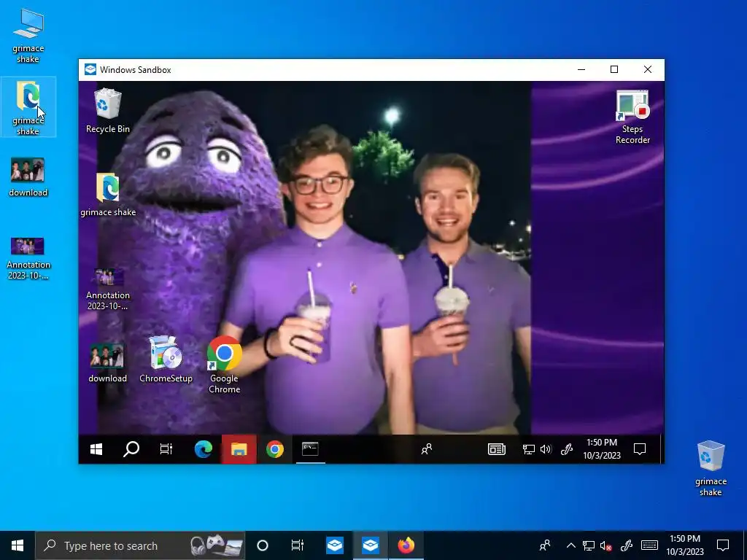Open host clock showing 1:50 PM
The image size is (747, 560).
685,545
